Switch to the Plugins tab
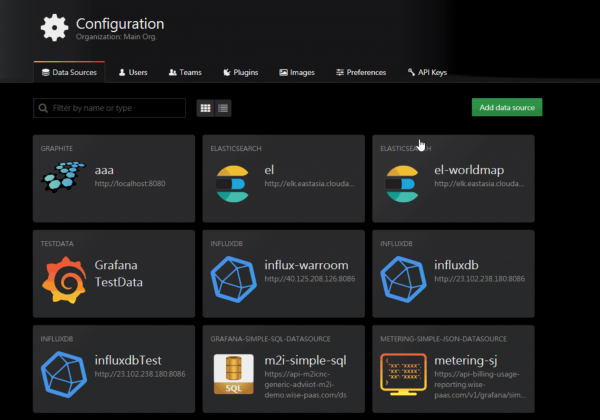 241,73
